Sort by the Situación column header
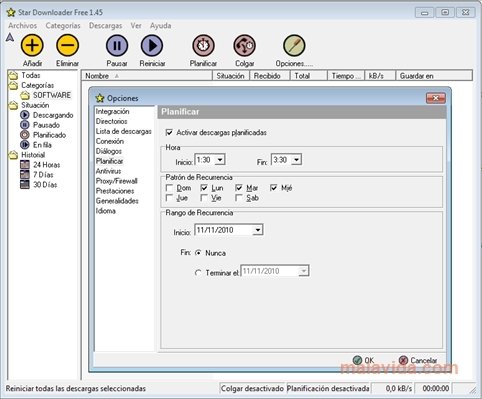The image size is (482, 399). point(231,76)
